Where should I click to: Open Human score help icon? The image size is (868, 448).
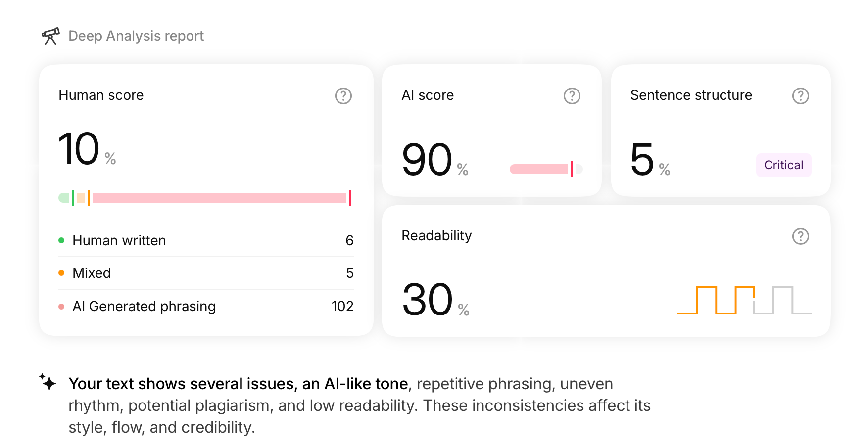[x=343, y=96]
